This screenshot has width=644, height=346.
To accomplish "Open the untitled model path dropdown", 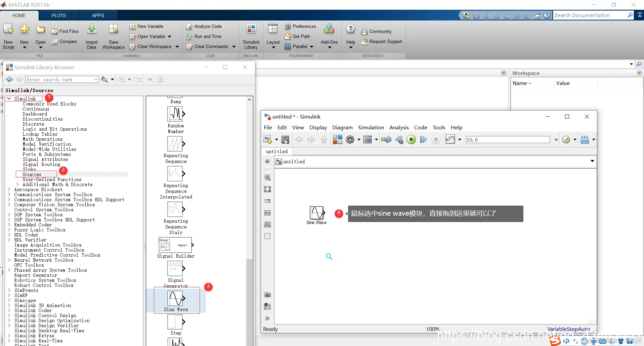I will [x=592, y=161].
